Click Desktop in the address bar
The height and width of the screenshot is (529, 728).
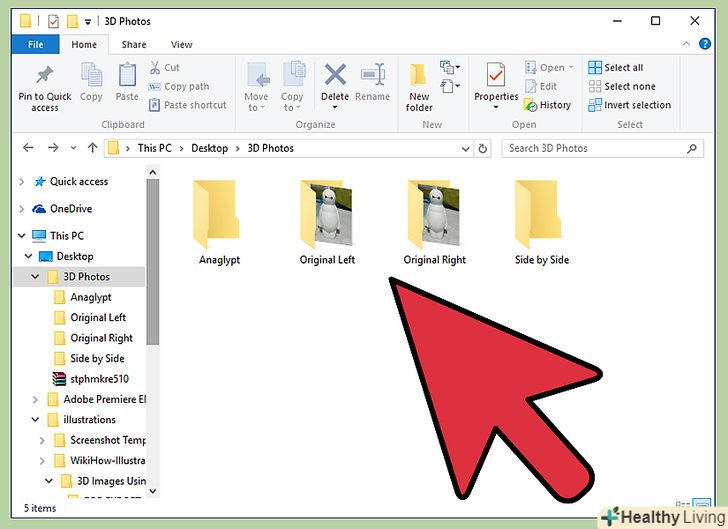click(210, 148)
